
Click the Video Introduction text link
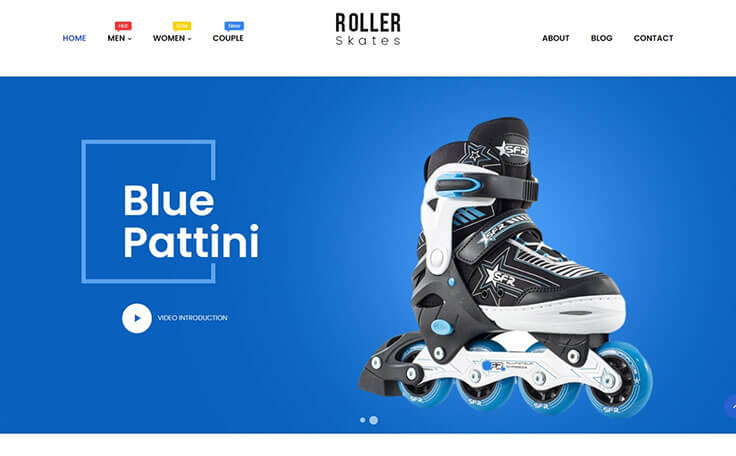192,318
